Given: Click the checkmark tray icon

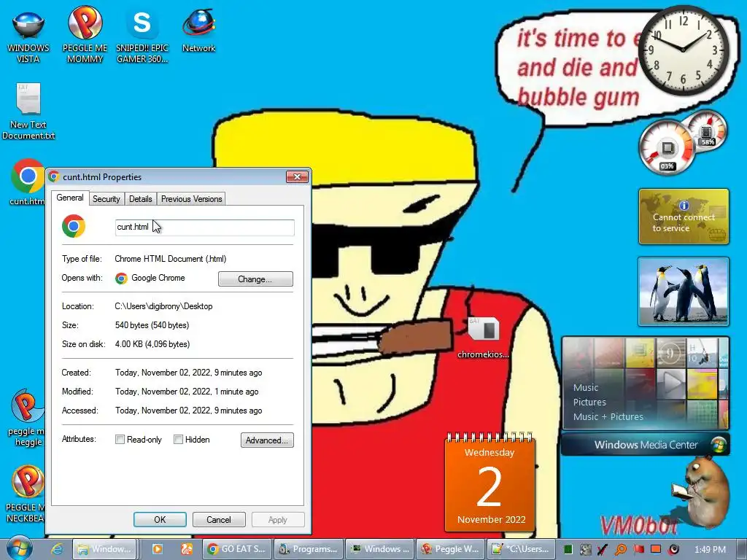Looking at the screenshot, I should tap(602, 550).
